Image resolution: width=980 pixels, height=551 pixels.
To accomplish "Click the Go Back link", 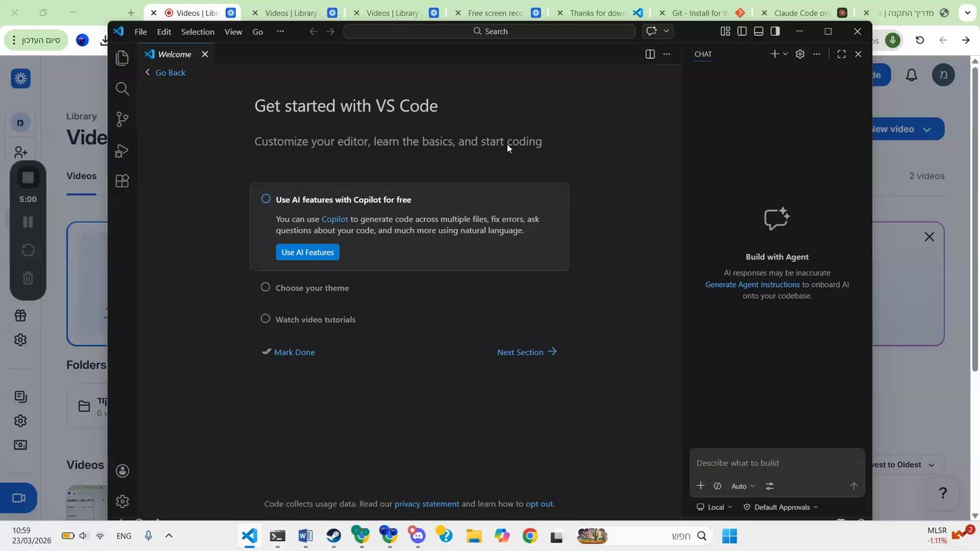I will pyautogui.click(x=165, y=73).
